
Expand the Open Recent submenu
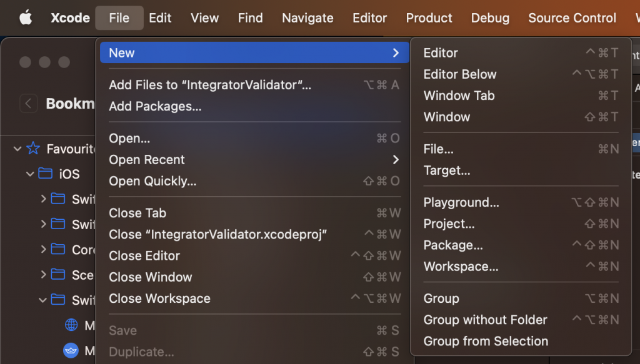255,159
